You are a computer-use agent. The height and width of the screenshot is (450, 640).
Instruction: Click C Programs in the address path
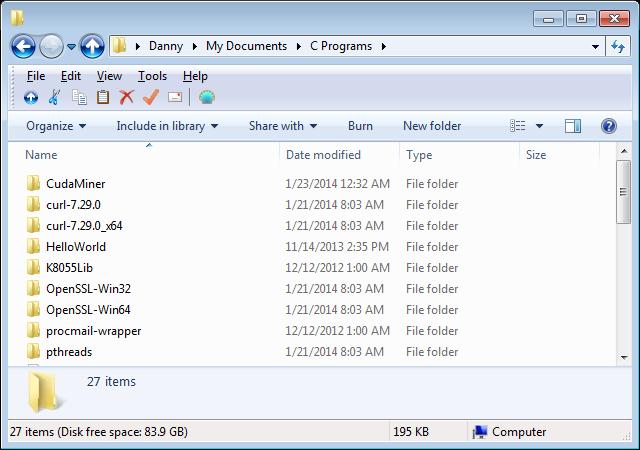[341, 46]
